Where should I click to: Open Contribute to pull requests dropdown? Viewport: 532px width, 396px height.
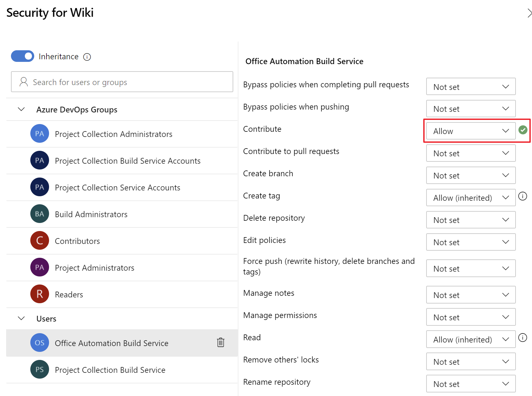click(x=471, y=153)
